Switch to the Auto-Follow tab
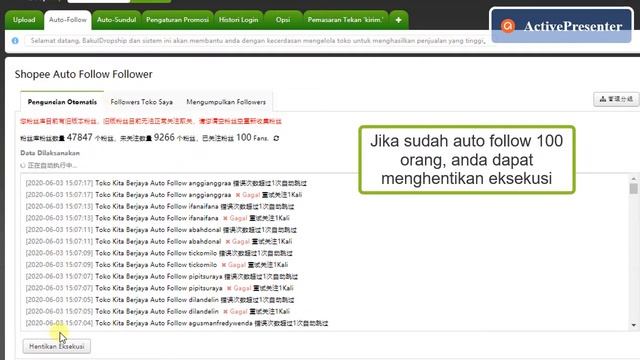Screen dimensions: 640x360 (68, 20)
